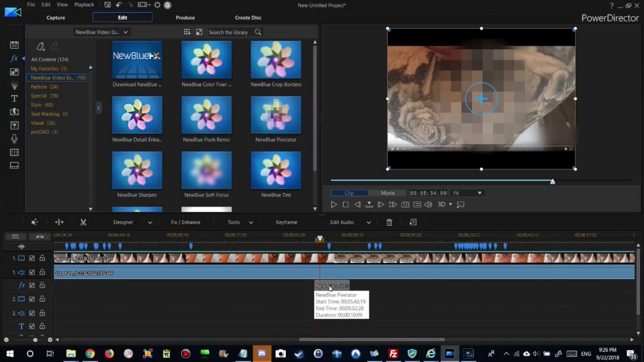The image size is (644, 362).
Task: Open the Subtitle Room icon in sidebar
Action: tap(14, 165)
